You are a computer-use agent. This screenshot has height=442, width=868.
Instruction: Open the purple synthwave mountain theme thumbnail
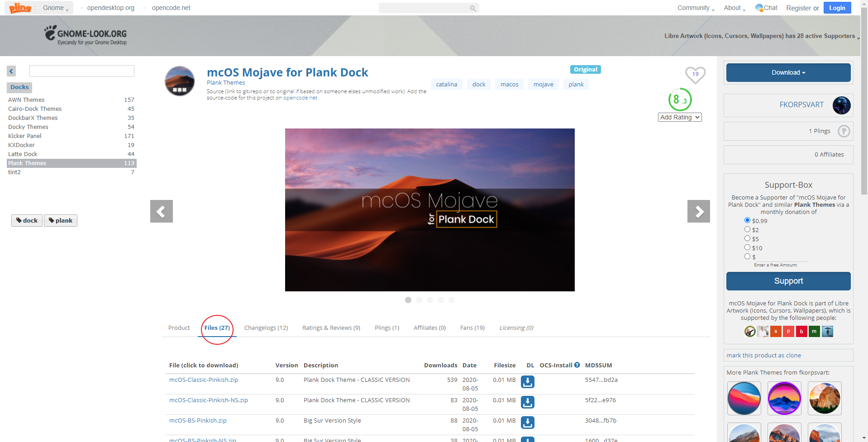click(784, 398)
